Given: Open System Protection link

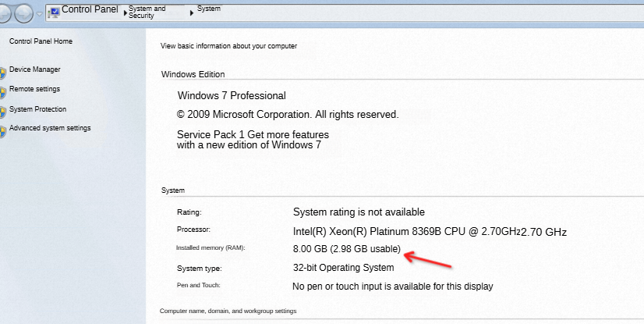Looking at the screenshot, I should pyautogui.click(x=37, y=109).
